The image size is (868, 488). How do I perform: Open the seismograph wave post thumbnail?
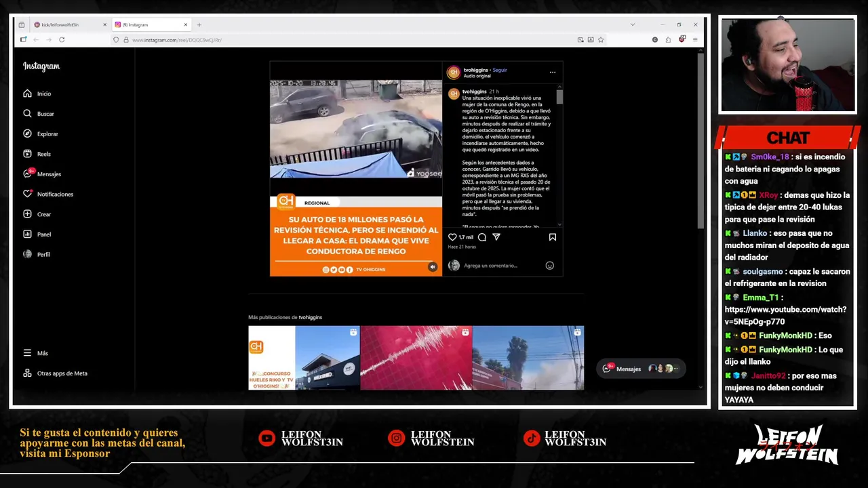click(x=416, y=358)
